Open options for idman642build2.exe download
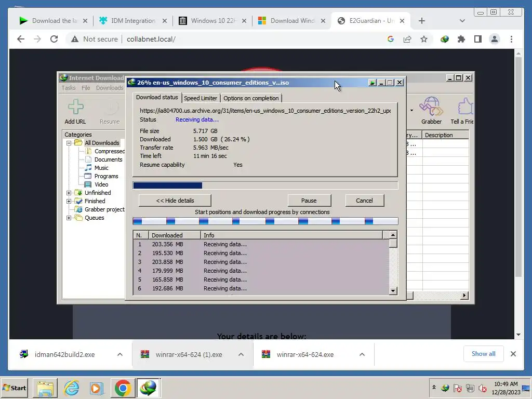Viewport: 532px width, 399px height. (x=120, y=354)
